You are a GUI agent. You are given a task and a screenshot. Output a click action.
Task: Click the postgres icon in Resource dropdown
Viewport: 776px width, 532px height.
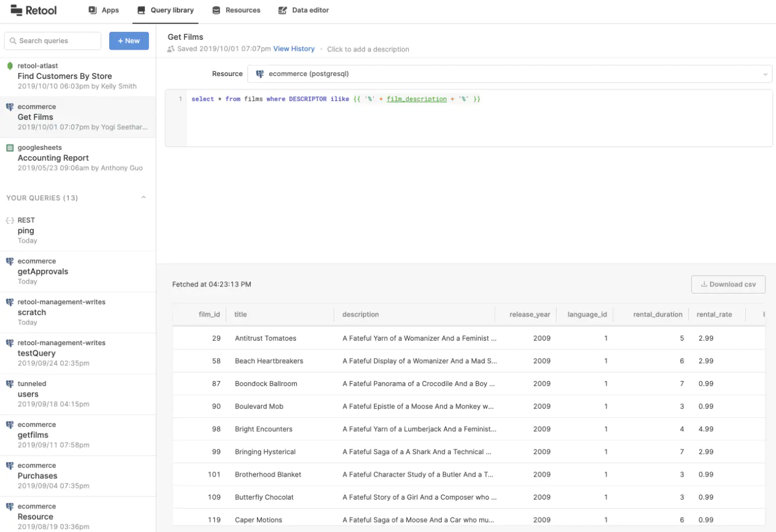tap(260, 74)
